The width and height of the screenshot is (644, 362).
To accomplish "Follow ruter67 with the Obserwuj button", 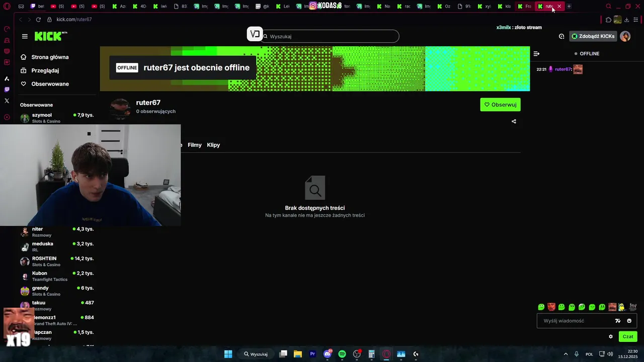I will pyautogui.click(x=500, y=105).
